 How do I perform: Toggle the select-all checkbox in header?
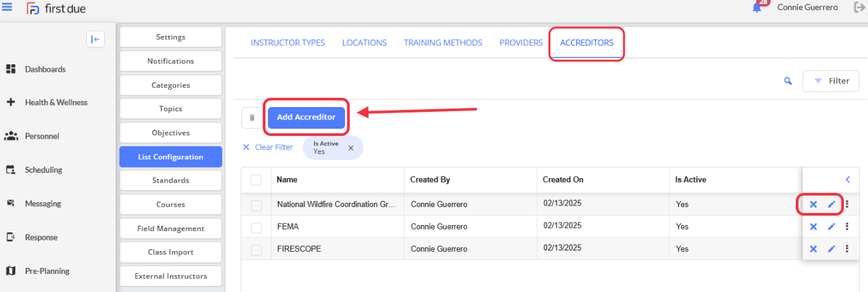pyautogui.click(x=256, y=179)
